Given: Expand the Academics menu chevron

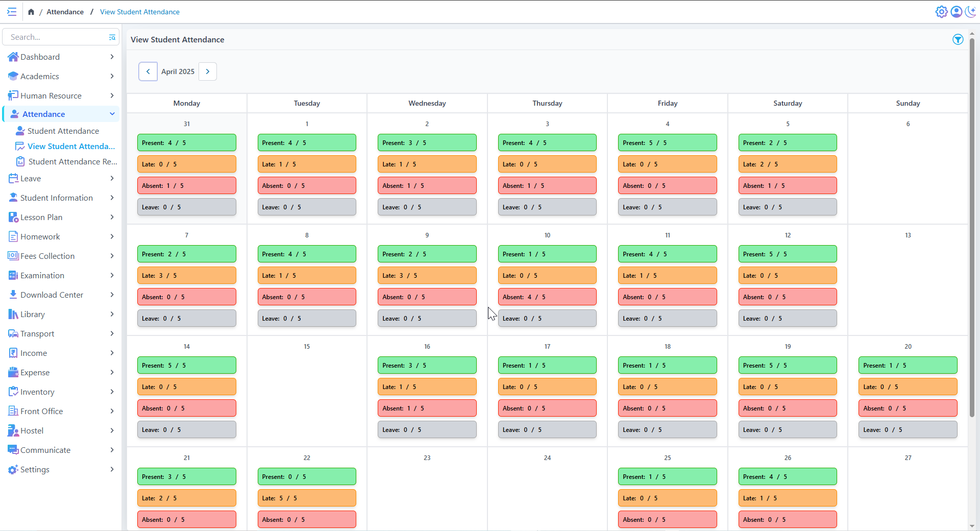Looking at the screenshot, I should coord(112,76).
